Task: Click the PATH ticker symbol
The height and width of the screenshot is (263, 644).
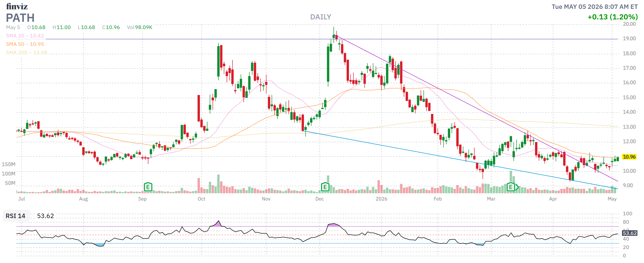Action: tap(20, 18)
